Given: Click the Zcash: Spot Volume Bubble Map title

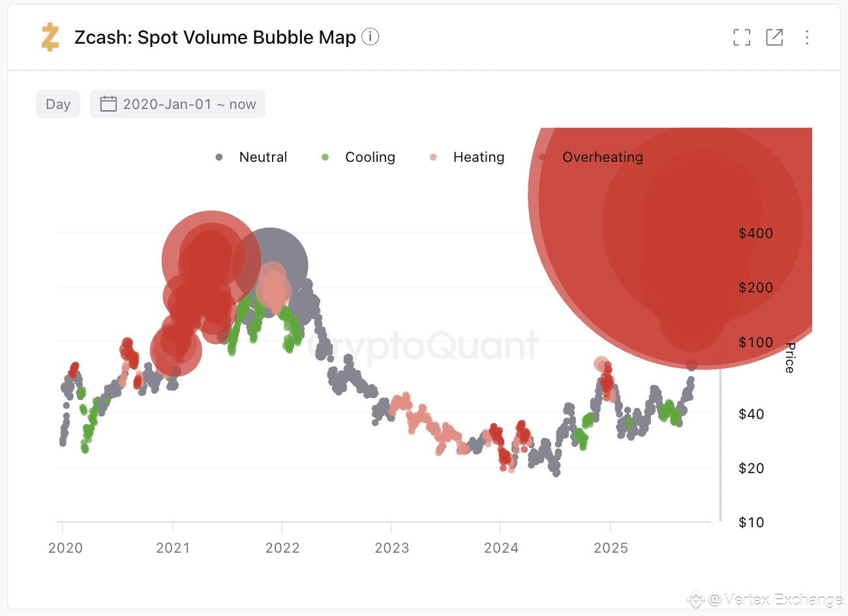Looking at the screenshot, I should [215, 37].
